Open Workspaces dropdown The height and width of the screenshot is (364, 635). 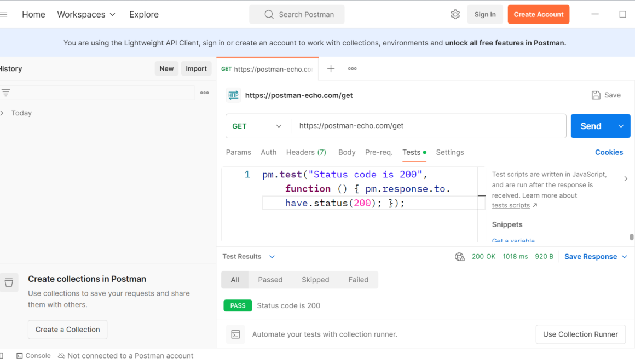click(x=86, y=15)
